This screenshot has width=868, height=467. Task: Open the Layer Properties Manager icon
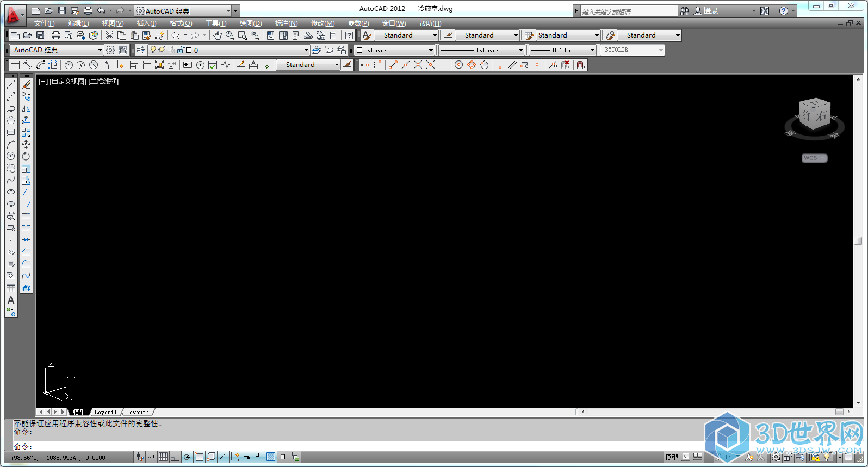[141, 50]
